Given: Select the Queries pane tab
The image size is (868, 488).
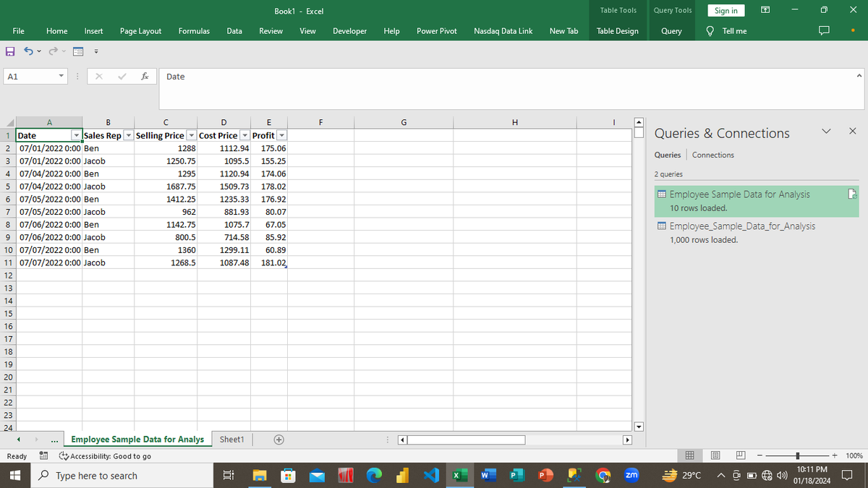Looking at the screenshot, I should point(667,155).
